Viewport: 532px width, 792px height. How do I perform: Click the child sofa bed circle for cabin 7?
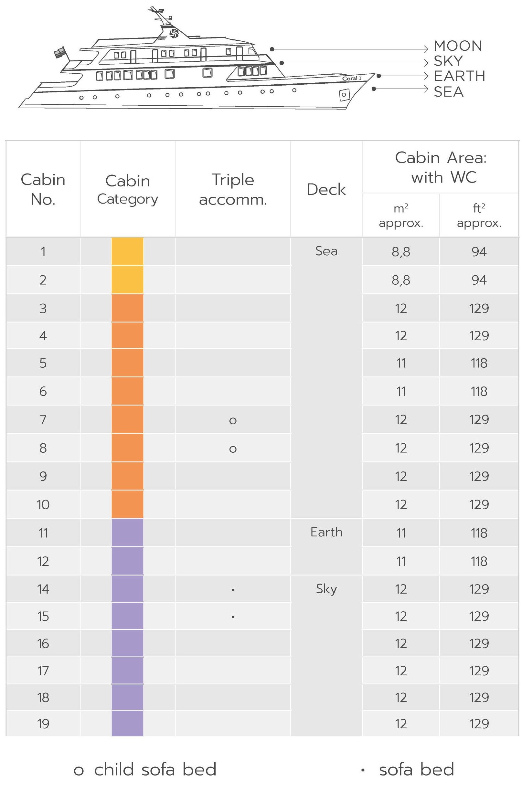[x=233, y=421]
